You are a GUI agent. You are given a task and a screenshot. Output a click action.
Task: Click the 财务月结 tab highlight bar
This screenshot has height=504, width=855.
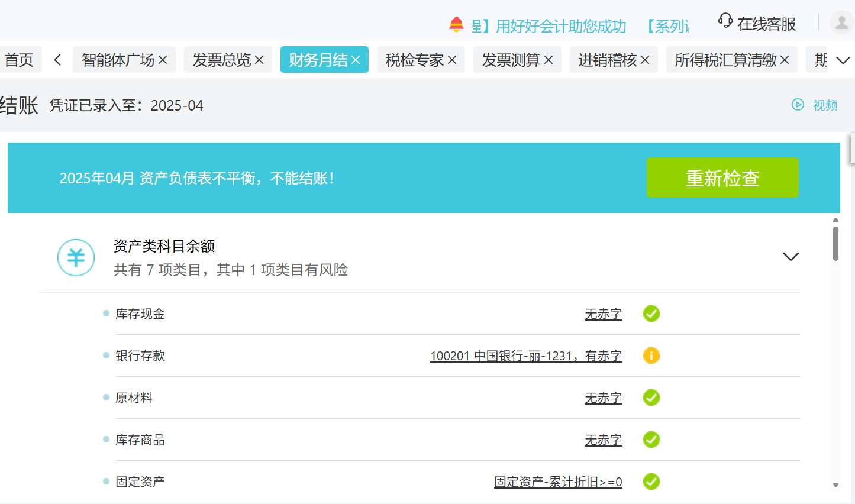click(x=324, y=59)
